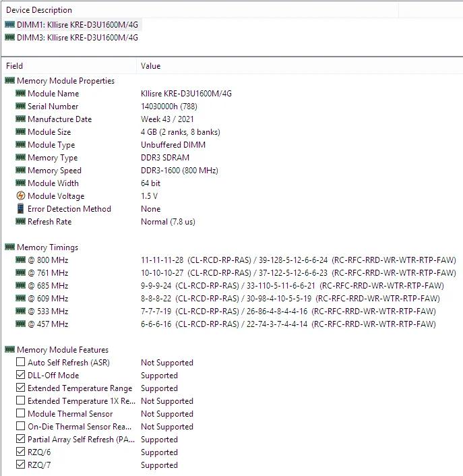The width and height of the screenshot is (463, 476).
Task: Select the Module Name value Kllisre KRE-D3U1600M/4G
Action: (186, 94)
